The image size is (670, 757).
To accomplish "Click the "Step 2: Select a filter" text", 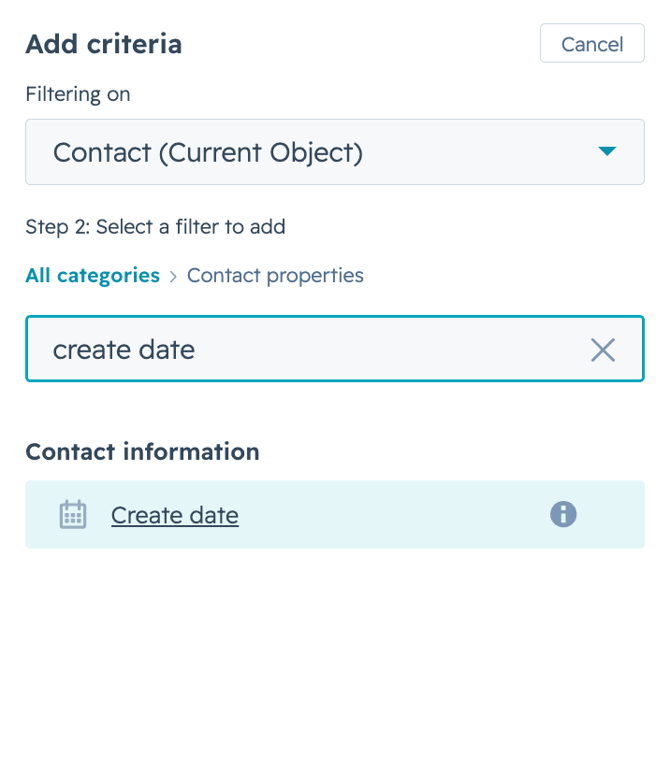I will (155, 227).
